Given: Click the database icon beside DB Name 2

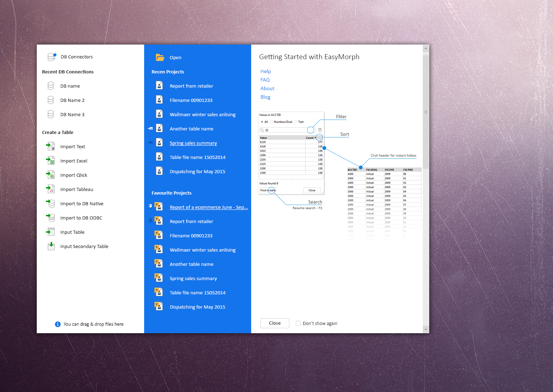Looking at the screenshot, I should [51, 100].
